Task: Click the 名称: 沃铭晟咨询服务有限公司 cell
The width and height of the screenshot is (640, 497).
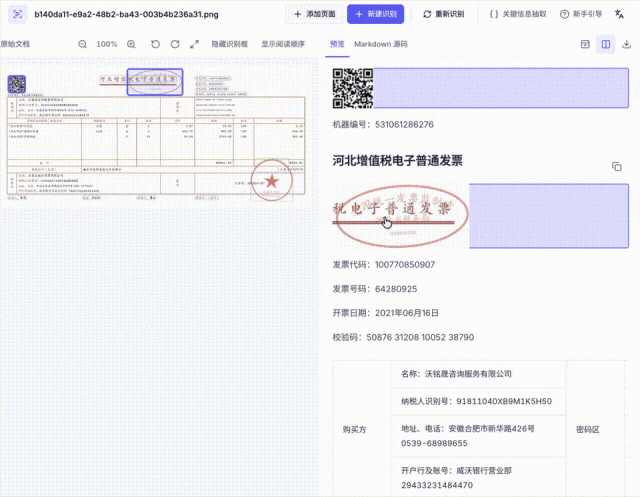Action: (x=478, y=374)
